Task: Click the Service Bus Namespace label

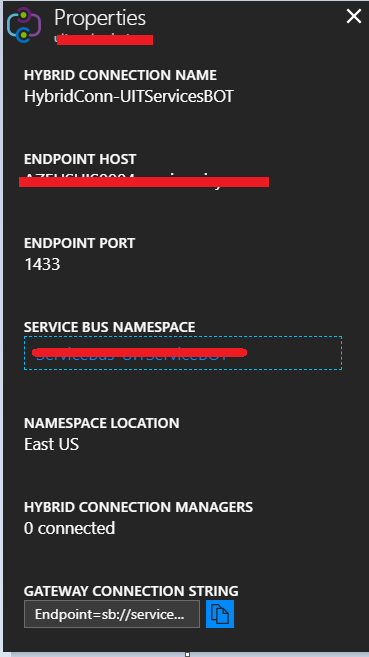Action: (109, 327)
